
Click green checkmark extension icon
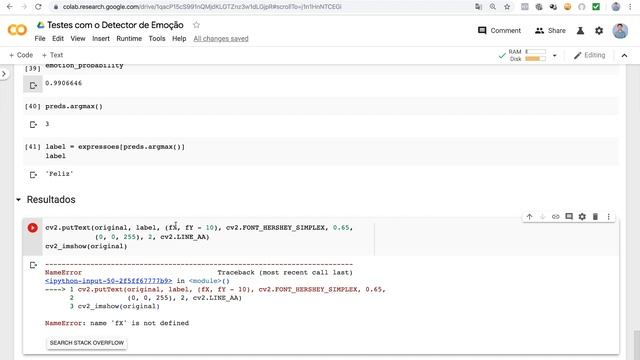coord(596,7)
